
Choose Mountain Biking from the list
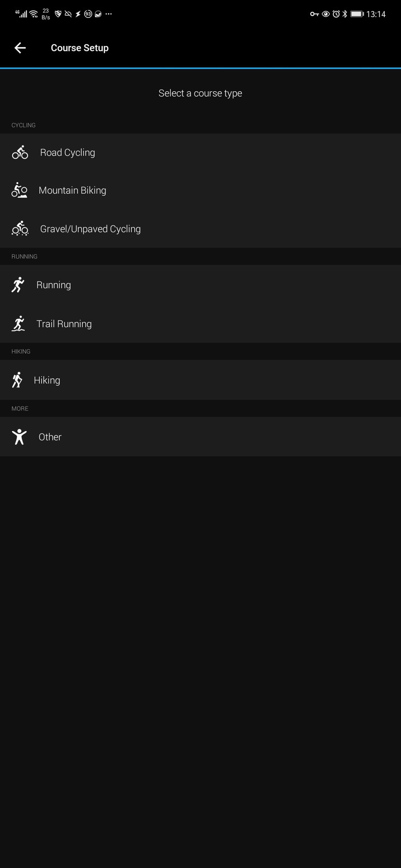pos(72,190)
